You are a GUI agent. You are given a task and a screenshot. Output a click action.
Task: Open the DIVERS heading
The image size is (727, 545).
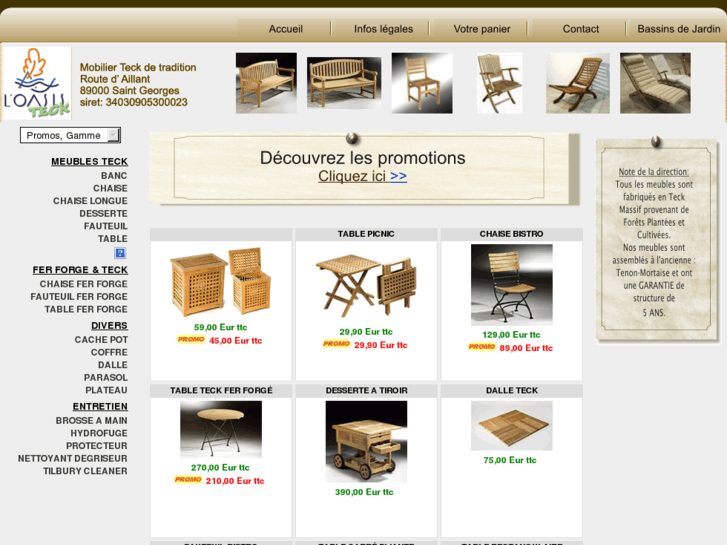coord(109,326)
